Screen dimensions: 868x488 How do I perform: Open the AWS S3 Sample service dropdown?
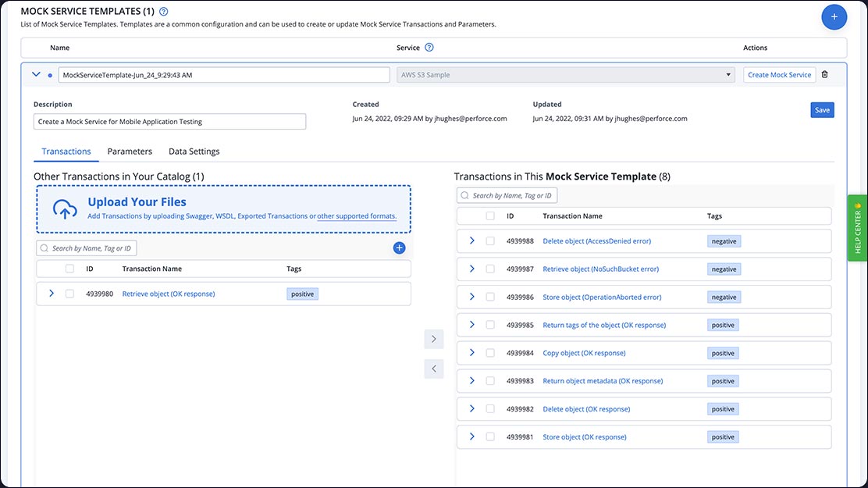click(566, 75)
